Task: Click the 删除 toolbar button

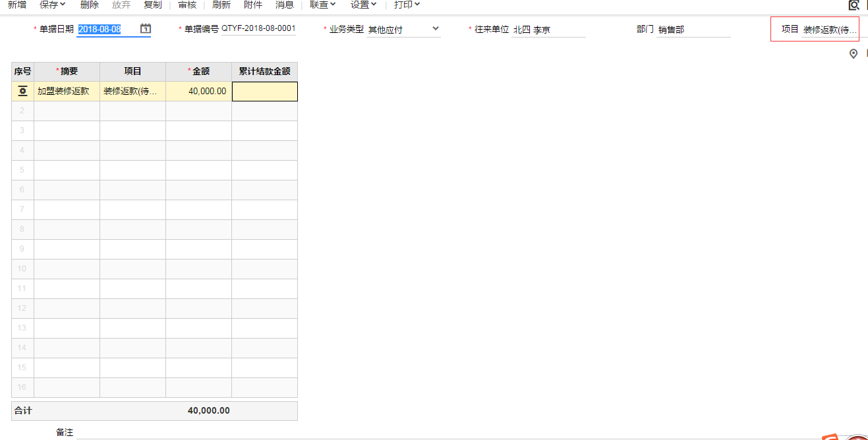Action: [x=90, y=5]
